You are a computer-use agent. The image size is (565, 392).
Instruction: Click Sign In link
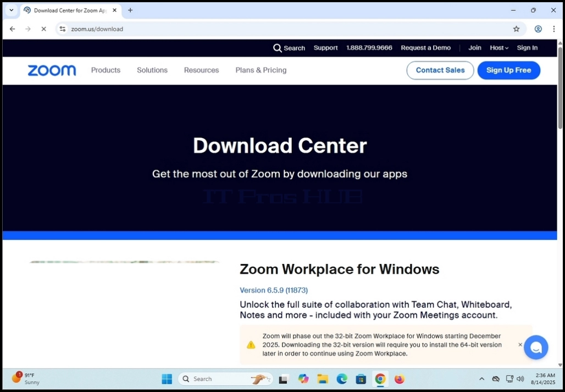point(527,48)
